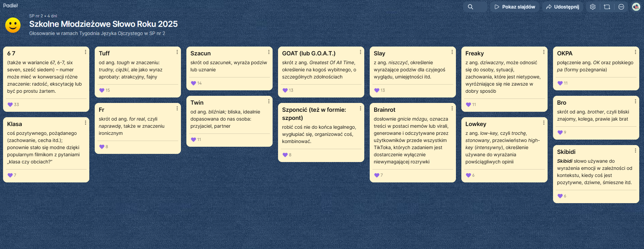Screen dimensions: 644x249
Task: Open options menu on GOAT post
Action: point(360,52)
